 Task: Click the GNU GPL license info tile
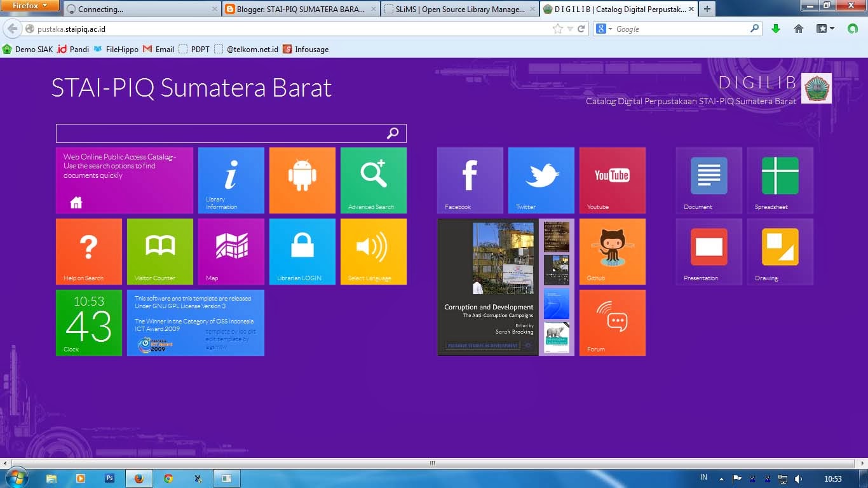[x=196, y=323]
